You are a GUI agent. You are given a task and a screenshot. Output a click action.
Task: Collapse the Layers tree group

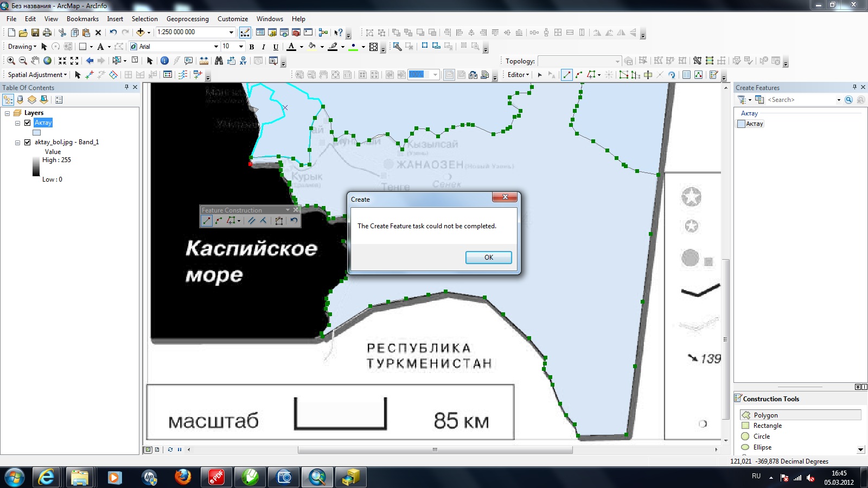pyautogui.click(x=8, y=113)
